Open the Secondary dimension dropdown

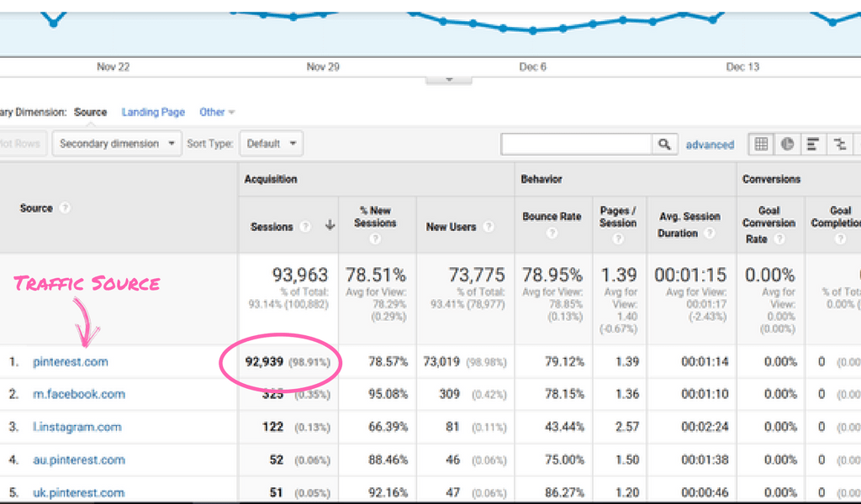[x=117, y=144]
